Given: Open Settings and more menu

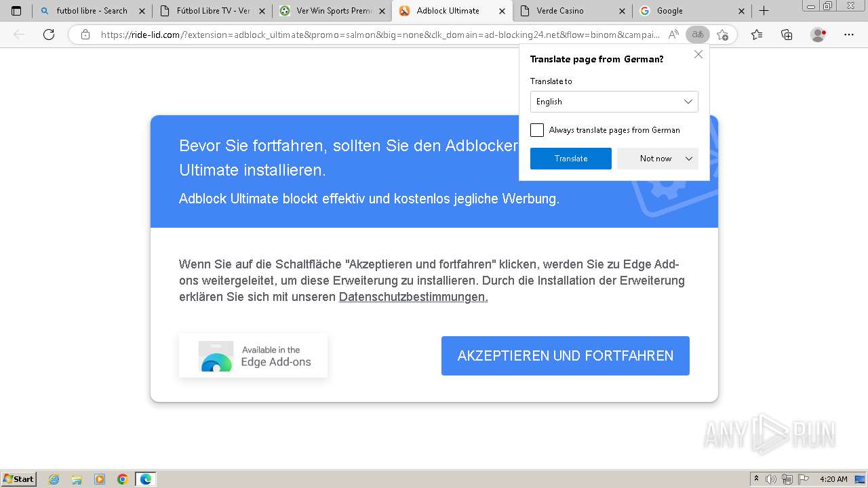Looking at the screenshot, I should pos(849,35).
